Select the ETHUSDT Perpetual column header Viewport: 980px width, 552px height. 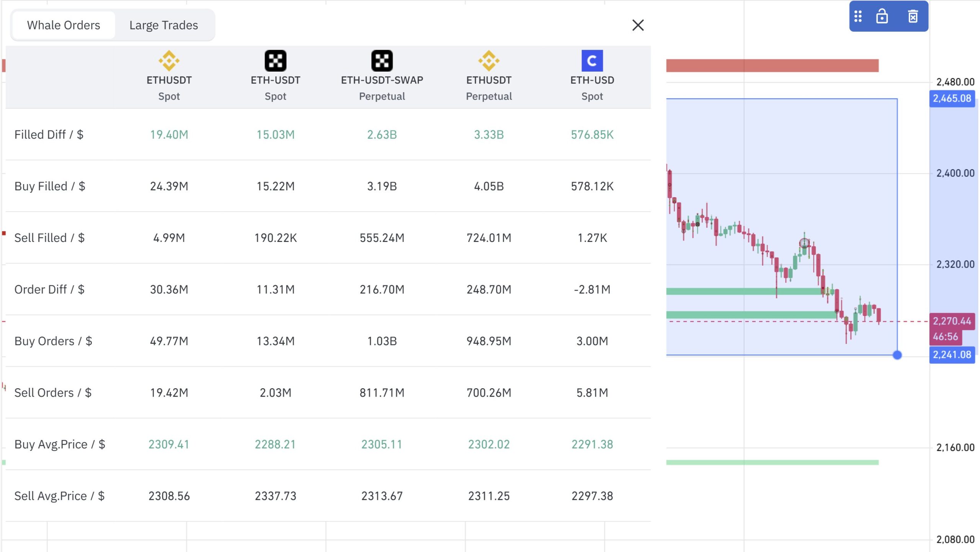point(489,77)
